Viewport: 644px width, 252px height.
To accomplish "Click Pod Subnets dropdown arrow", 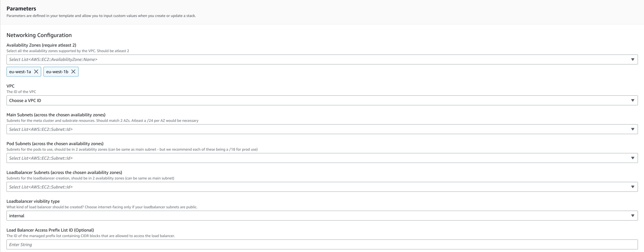I will [x=633, y=158].
